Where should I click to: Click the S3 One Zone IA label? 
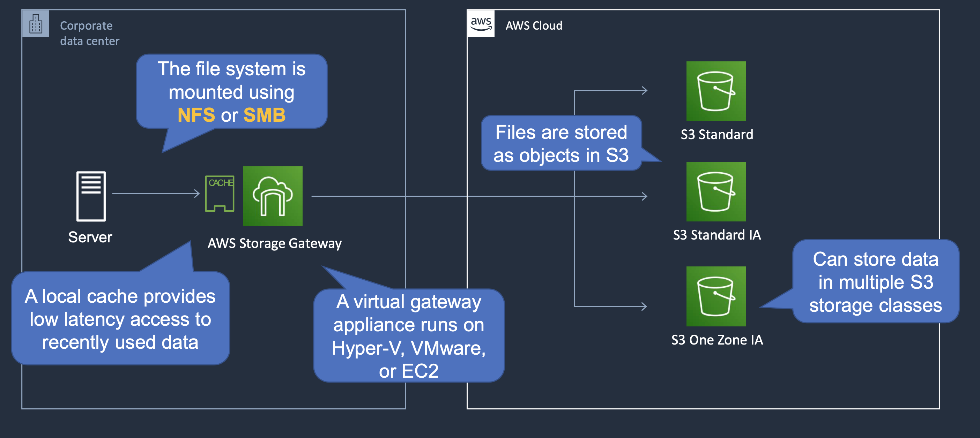coord(717,340)
